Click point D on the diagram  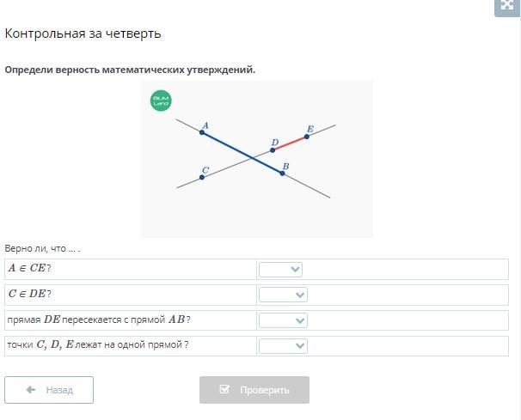pos(273,150)
